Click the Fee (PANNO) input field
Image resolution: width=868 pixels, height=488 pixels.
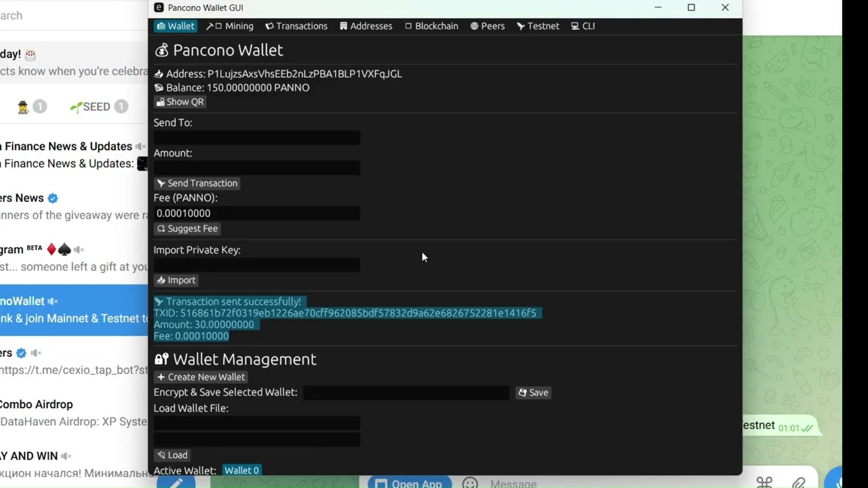[x=257, y=213]
